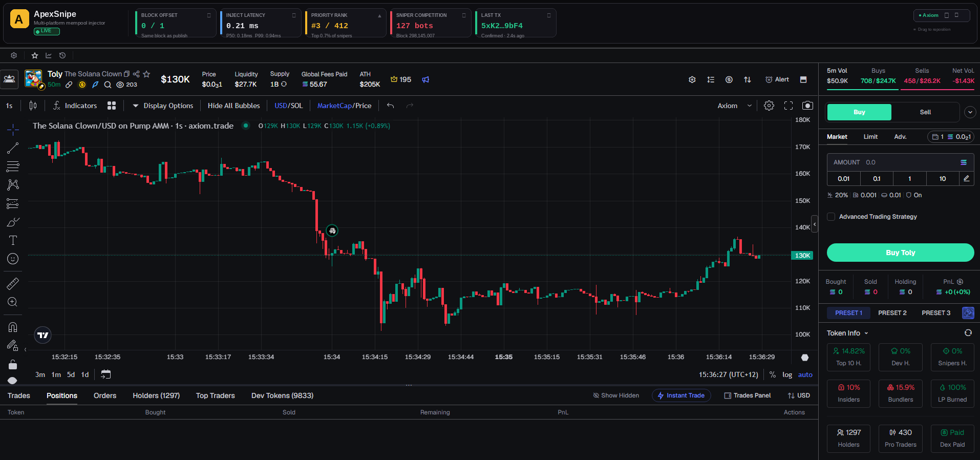Open chart settings gear beside Axiom
The height and width of the screenshot is (460, 980).
pos(769,106)
